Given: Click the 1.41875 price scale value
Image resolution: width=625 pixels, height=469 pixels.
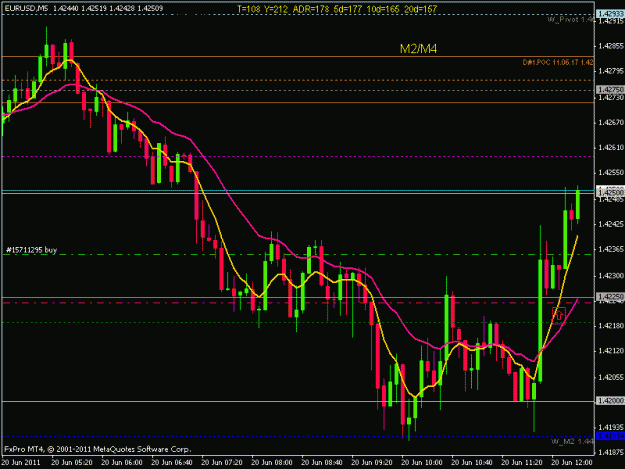Looking at the screenshot, I should 611,452.
